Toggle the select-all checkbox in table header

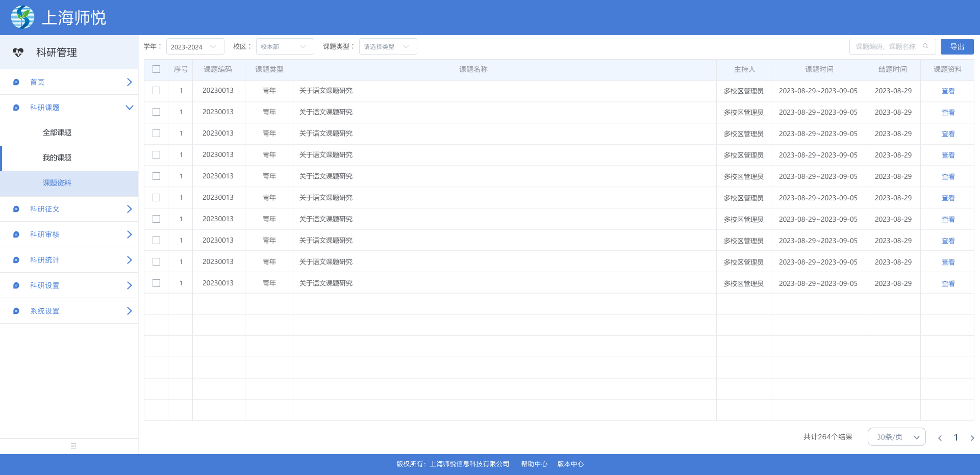pos(156,69)
